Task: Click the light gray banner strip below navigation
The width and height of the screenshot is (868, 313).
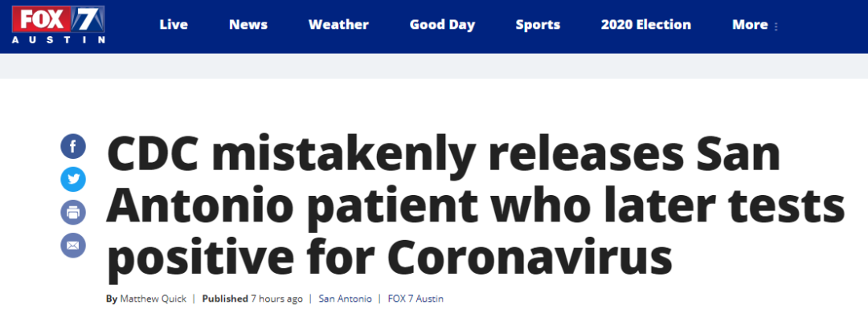Action: [x=434, y=66]
